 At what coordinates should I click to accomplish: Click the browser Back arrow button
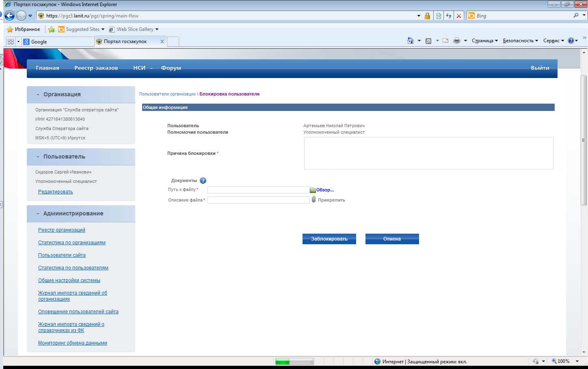[x=9, y=16]
